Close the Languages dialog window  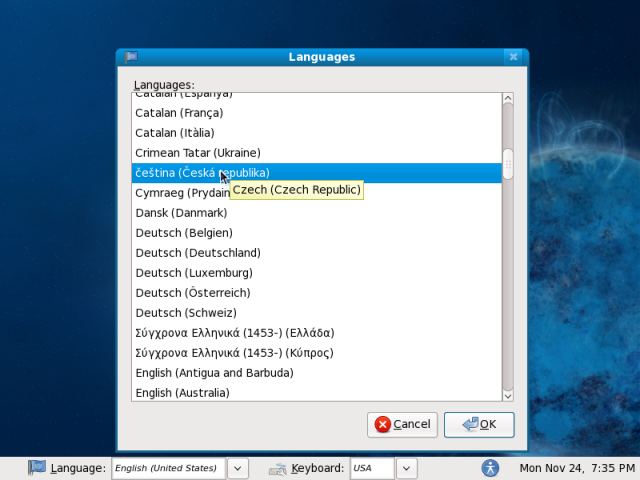pos(513,57)
